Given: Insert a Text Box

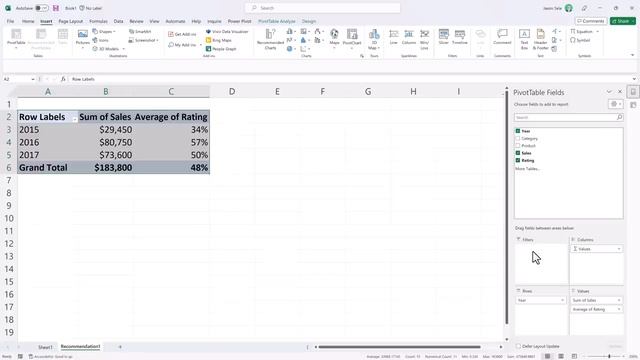Looking at the screenshot, I should (x=524, y=39).
